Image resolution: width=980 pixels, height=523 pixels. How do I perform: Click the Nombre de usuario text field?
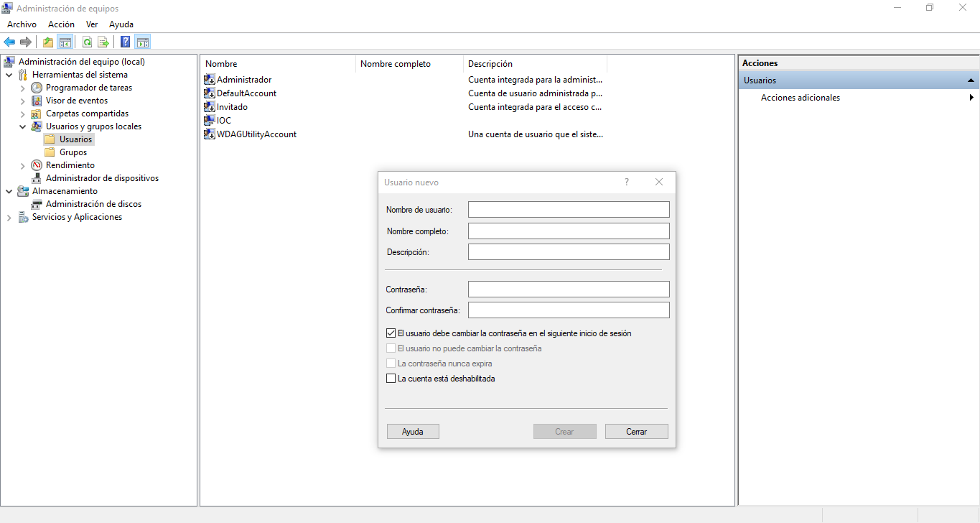(x=569, y=210)
